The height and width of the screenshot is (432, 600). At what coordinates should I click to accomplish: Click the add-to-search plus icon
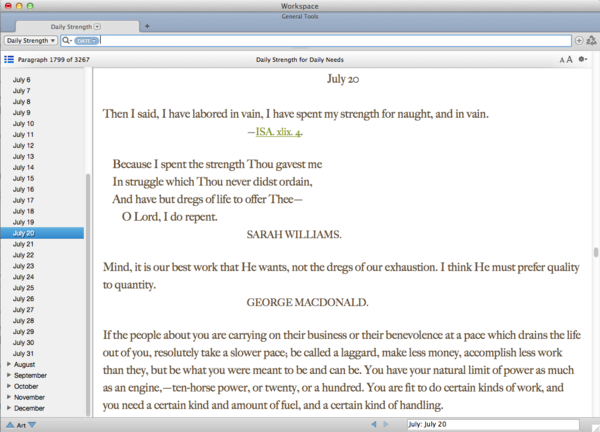579,40
